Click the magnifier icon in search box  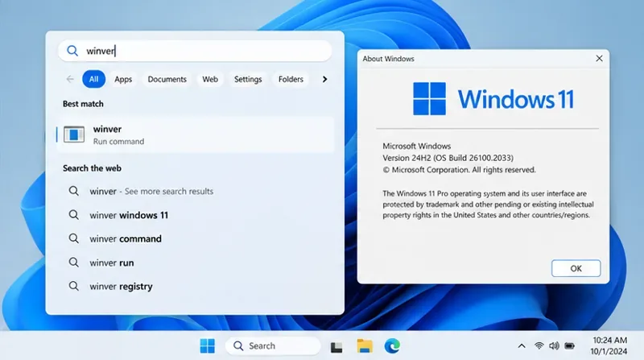[x=72, y=51]
